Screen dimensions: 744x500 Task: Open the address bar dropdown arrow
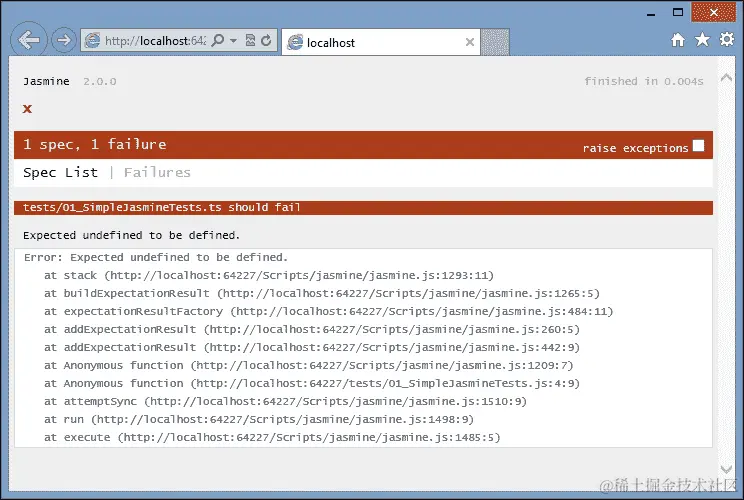coord(233,41)
